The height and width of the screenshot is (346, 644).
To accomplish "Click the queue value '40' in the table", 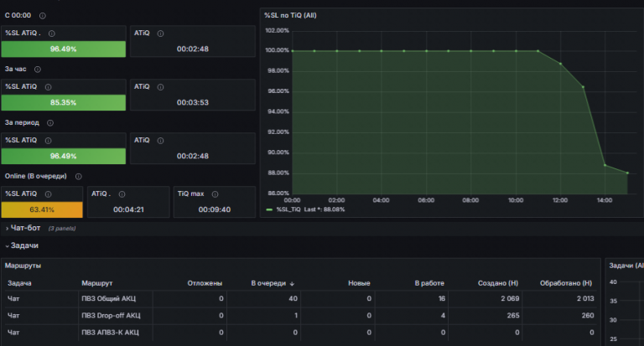I will [x=293, y=298].
